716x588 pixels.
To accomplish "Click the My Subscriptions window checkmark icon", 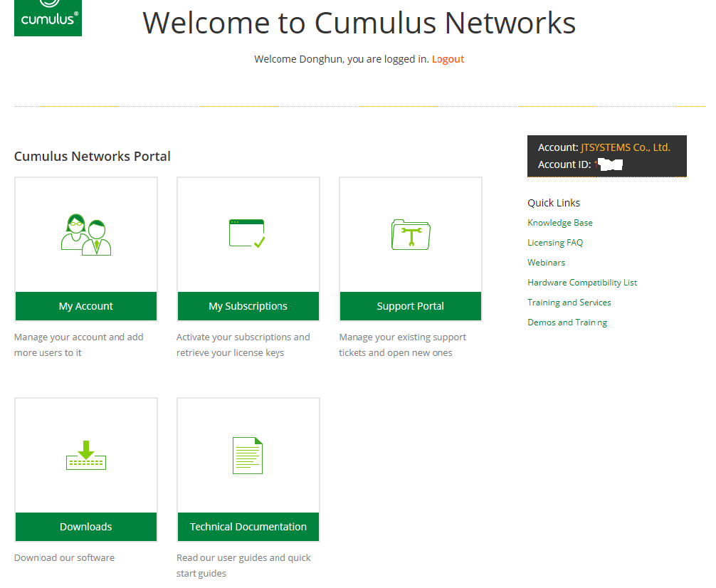I will point(247,233).
